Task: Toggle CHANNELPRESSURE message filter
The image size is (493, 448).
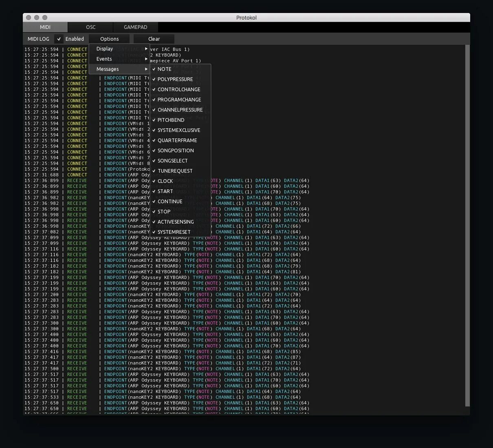Action: pyautogui.click(x=180, y=110)
